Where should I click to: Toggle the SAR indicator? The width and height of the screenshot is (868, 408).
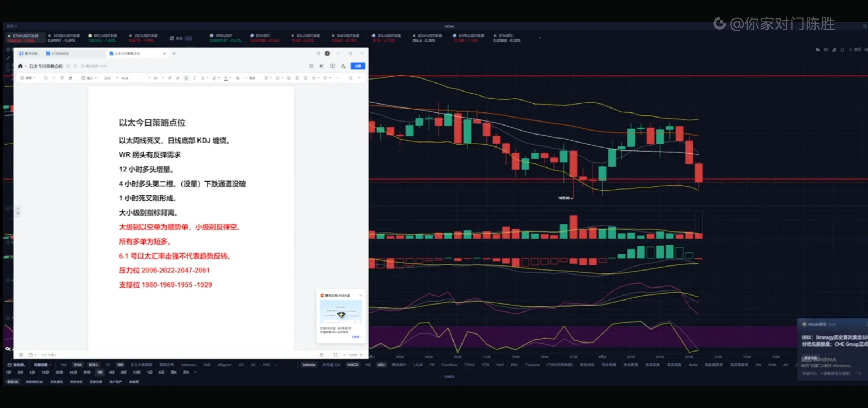(207, 365)
